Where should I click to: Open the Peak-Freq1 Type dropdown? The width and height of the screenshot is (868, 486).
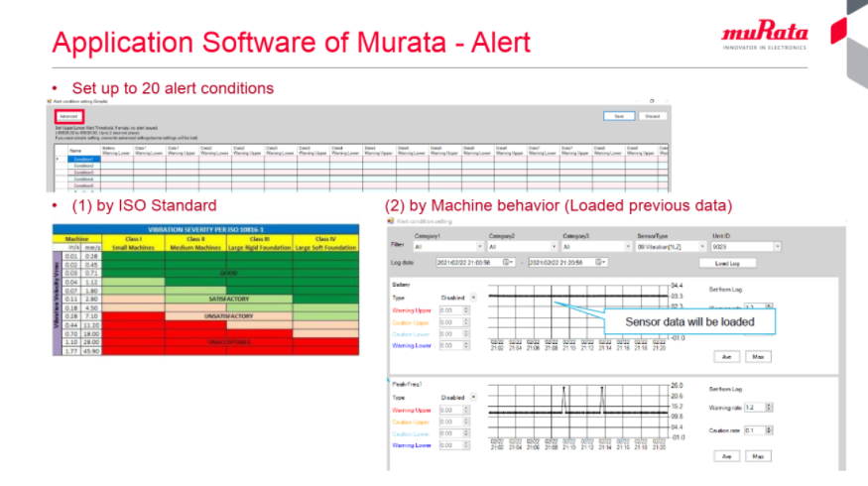pyautogui.click(x=473, y=398)
